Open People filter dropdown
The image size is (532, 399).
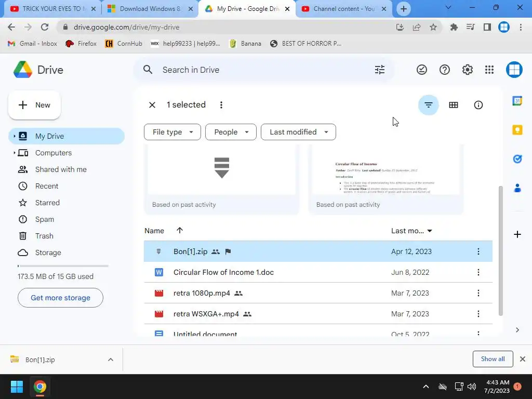tap(231, 132)
